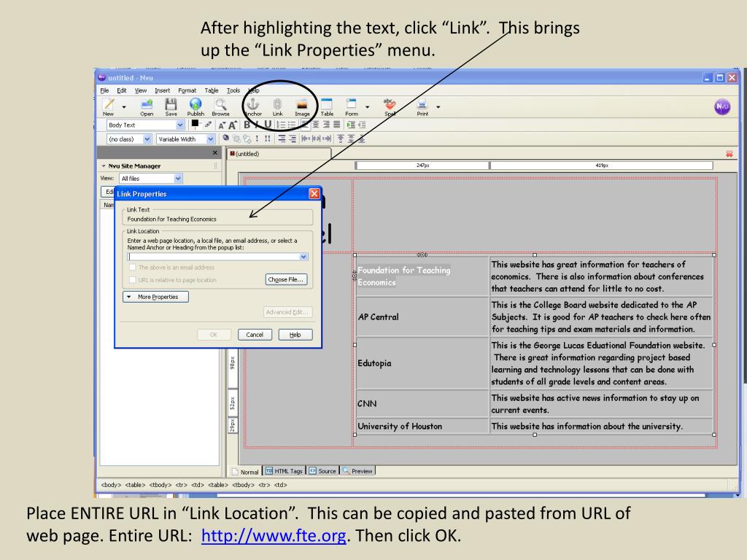Click Cancel in Link Properties dialog
Image resolution: width=747 pixels, height=560 pixels.
(x=255, y=335)
